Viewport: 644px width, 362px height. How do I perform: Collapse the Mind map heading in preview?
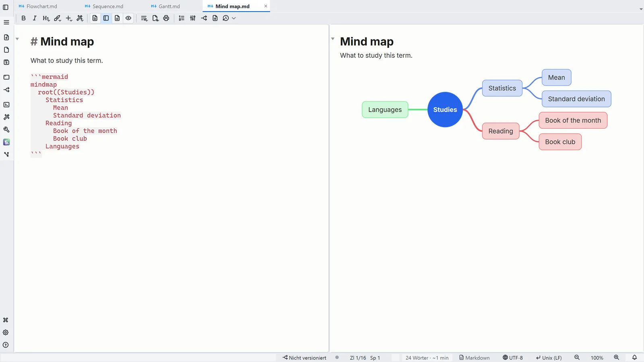point(333,39)
